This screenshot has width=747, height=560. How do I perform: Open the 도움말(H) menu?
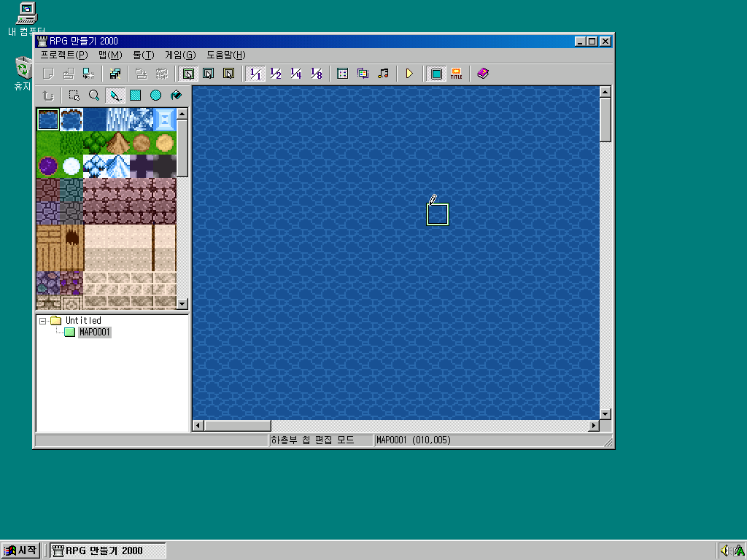tap(226, 55)
